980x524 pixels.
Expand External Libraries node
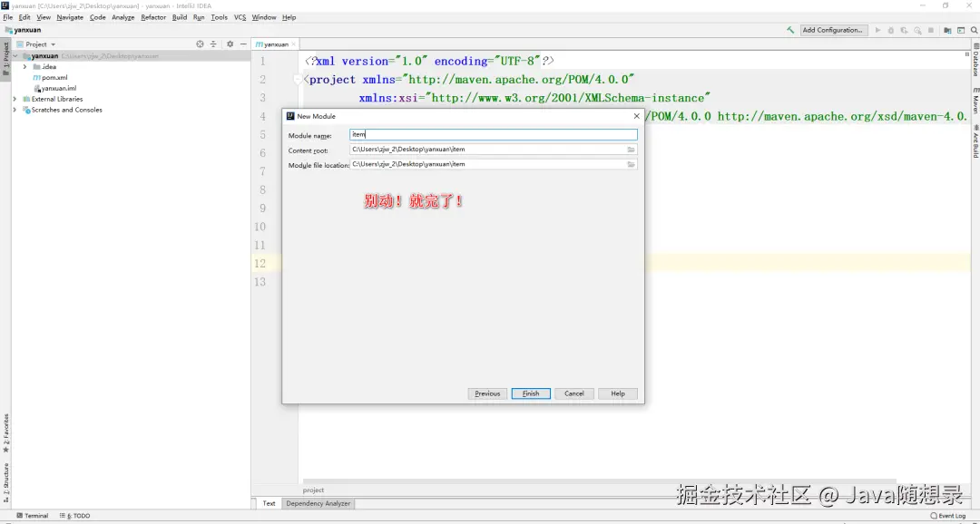click(15, 100)
